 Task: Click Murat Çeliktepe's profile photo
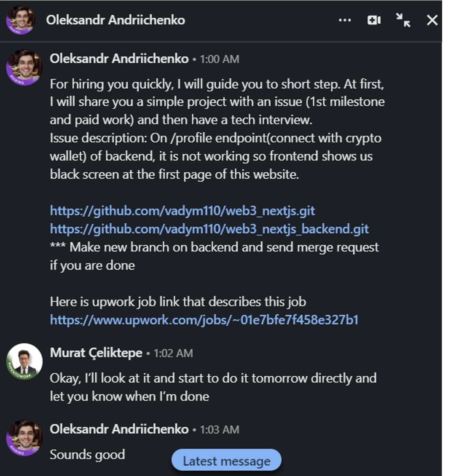pyautogui.click(x=24, y=361)
